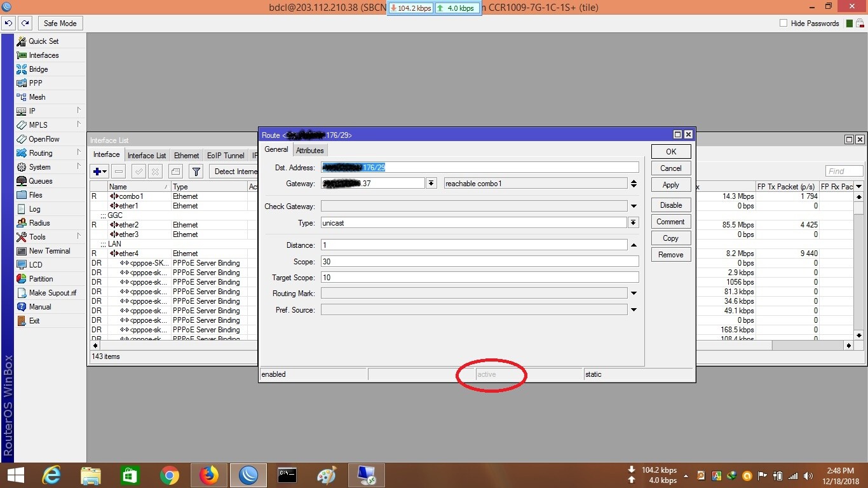Click the Comment note icon in Interface List toolbar
The width and height of the screenshot is (868, 488).
(176, 172)
